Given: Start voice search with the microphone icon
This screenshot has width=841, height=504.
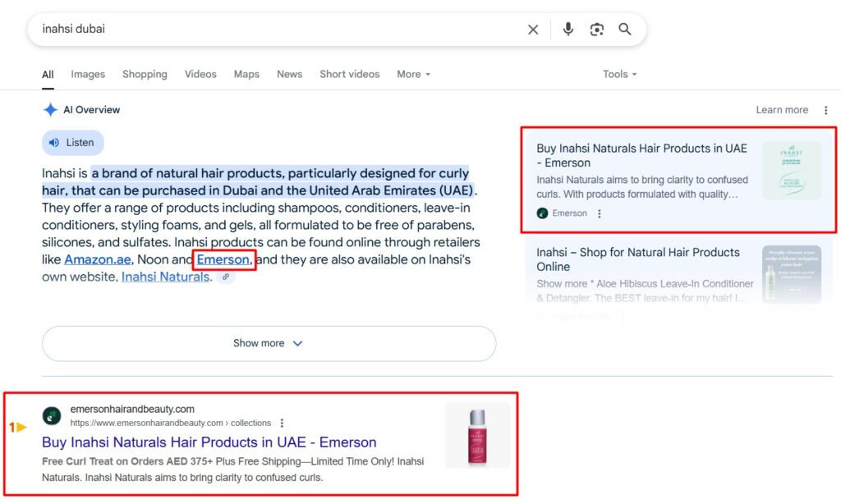Looking at the screenshot, I should coord(568,29).
